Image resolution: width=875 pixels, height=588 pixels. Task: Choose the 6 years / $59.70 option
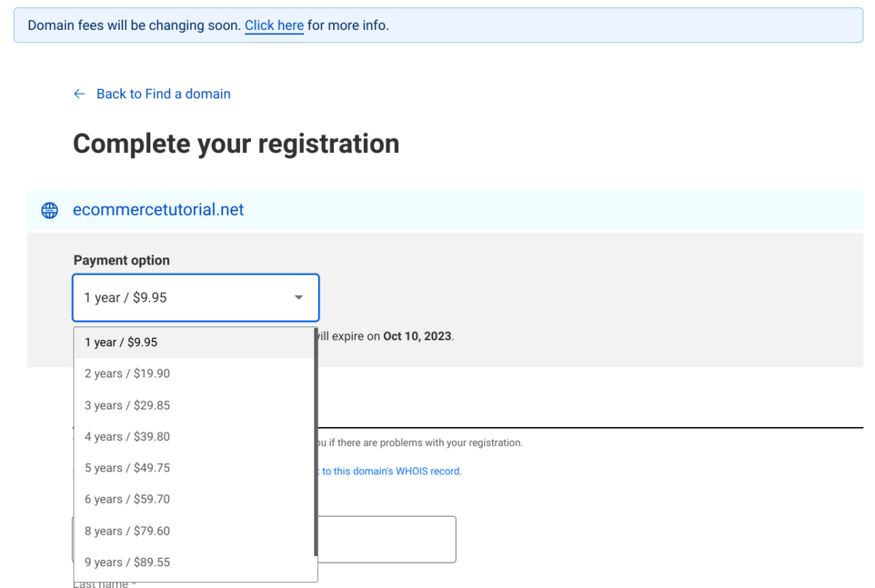point(127,499)
